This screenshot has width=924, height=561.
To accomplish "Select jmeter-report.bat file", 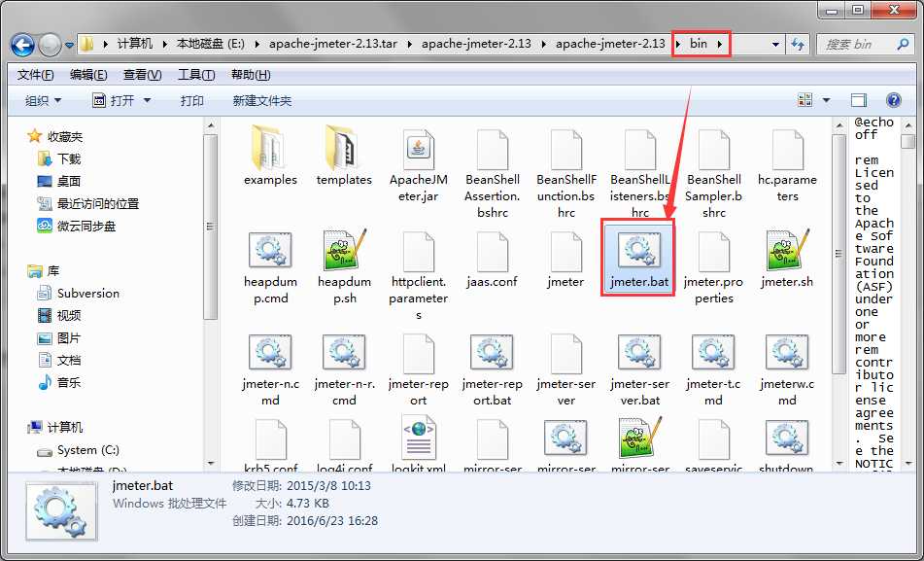I will [x=492, y=370].
